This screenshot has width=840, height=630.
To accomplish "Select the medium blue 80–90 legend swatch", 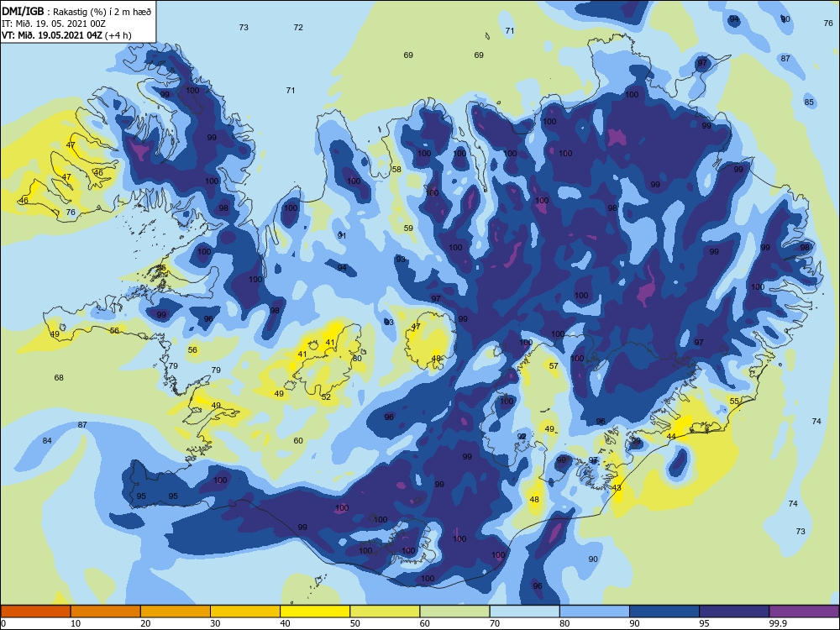I will coord(595,612).
